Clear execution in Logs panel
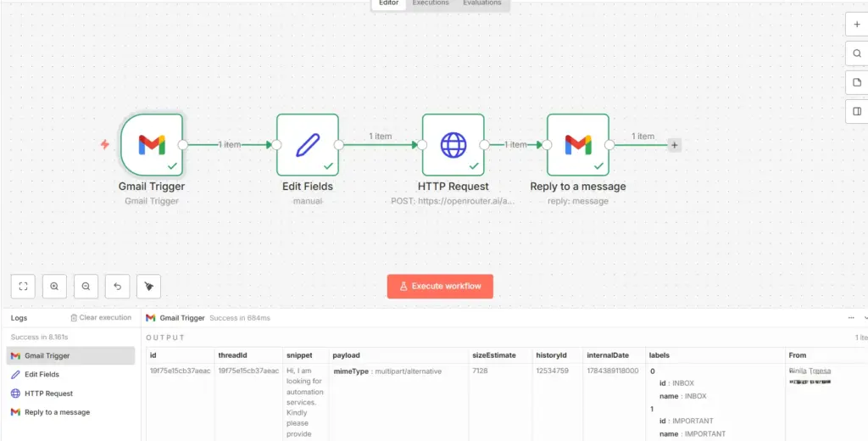Viewport: 868px width, 441px height. click(101, 318)
